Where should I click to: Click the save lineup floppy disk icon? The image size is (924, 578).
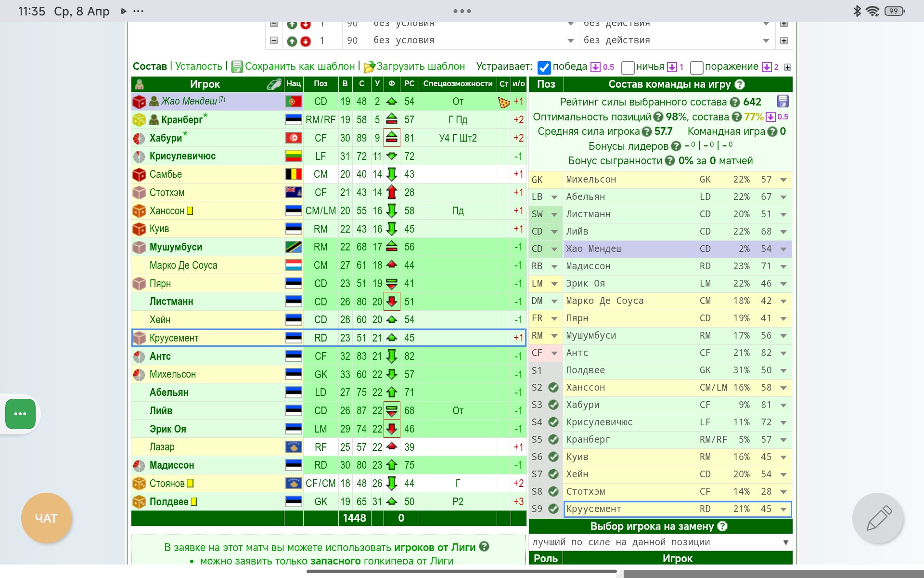[783, 101]
